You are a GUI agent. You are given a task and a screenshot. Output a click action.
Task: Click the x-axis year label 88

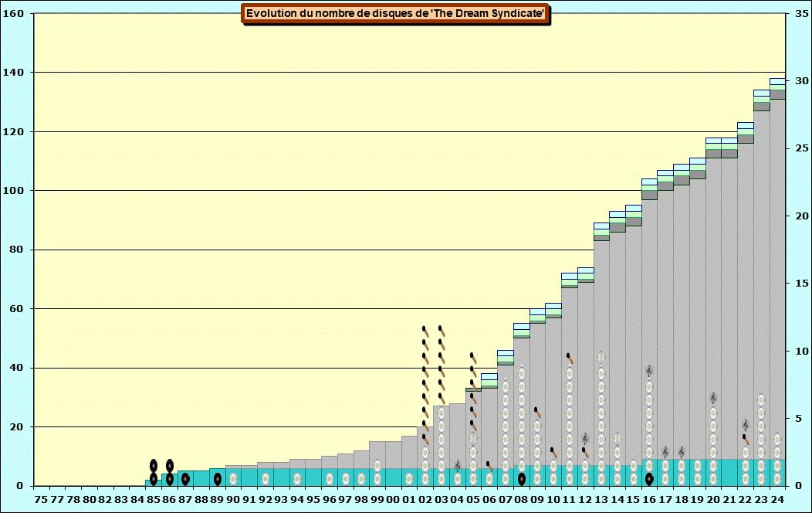point(201,500)
